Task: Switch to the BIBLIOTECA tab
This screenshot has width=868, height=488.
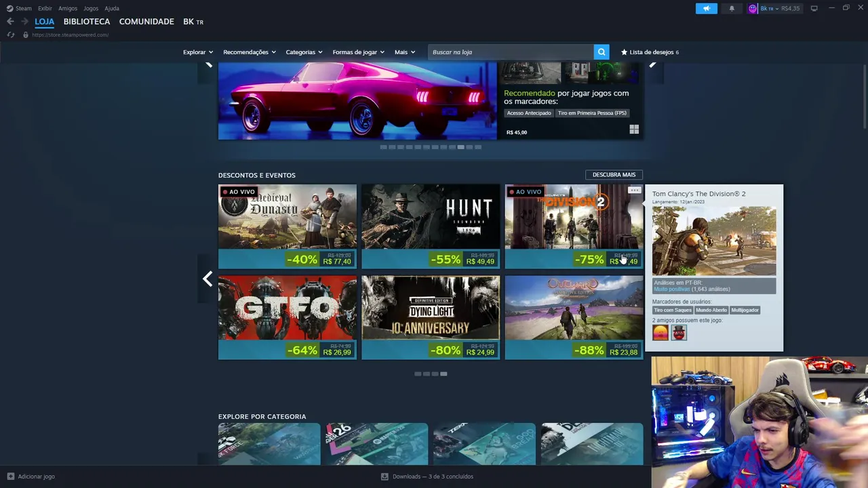Action: 87,22
